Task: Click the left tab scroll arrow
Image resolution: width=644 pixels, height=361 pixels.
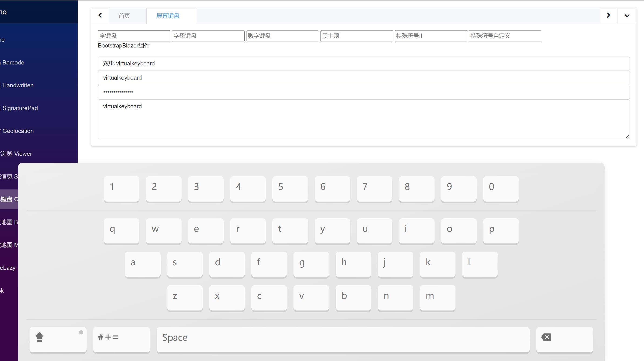Action: [100, 16]
